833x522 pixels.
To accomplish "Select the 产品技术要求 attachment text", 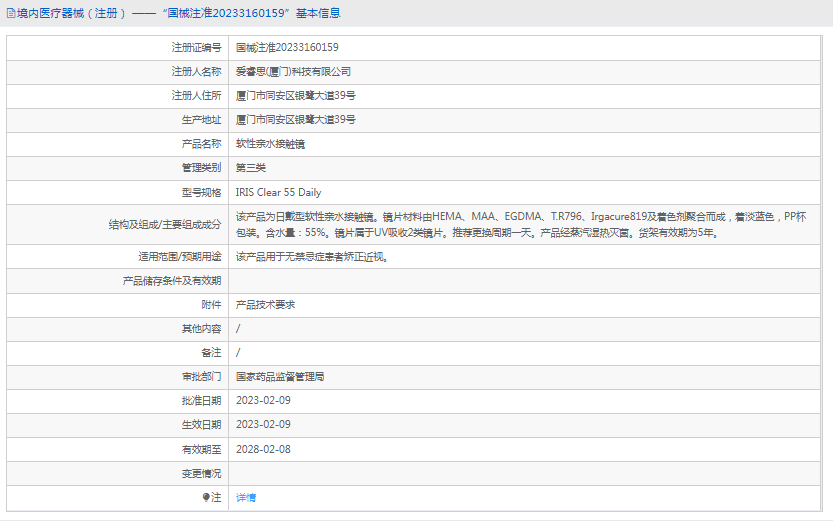I will pyautogui.click(x=265, y=305).
